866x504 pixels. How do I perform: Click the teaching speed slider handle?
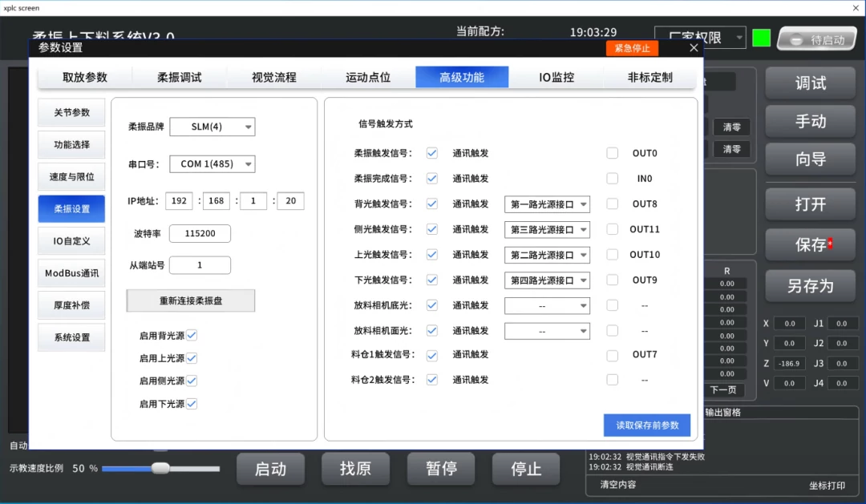160,469
